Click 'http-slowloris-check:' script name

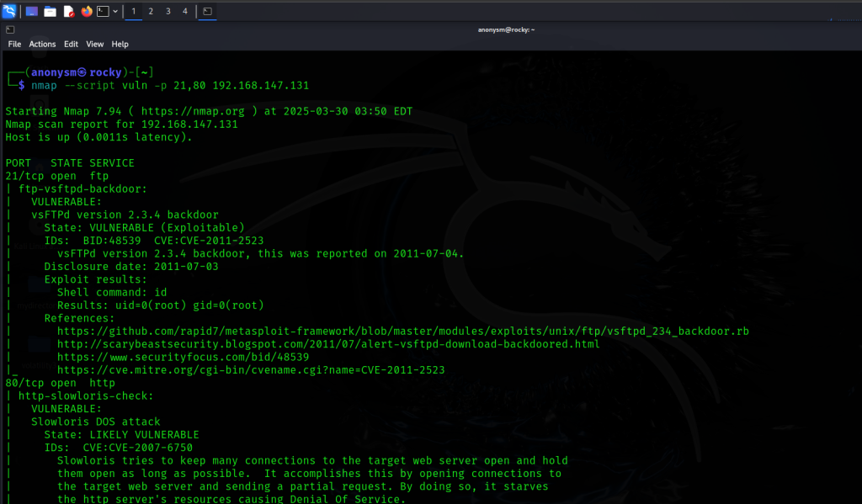coord(87,395)
